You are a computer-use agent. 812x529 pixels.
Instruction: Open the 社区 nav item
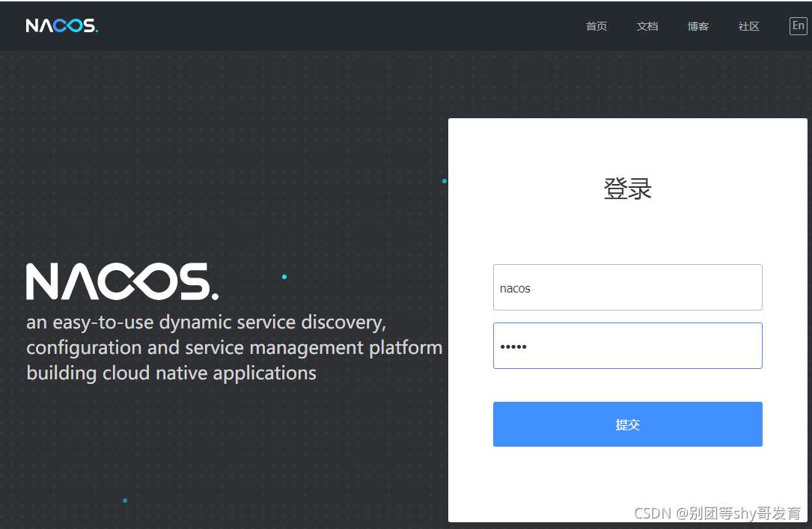click(748, 26)
